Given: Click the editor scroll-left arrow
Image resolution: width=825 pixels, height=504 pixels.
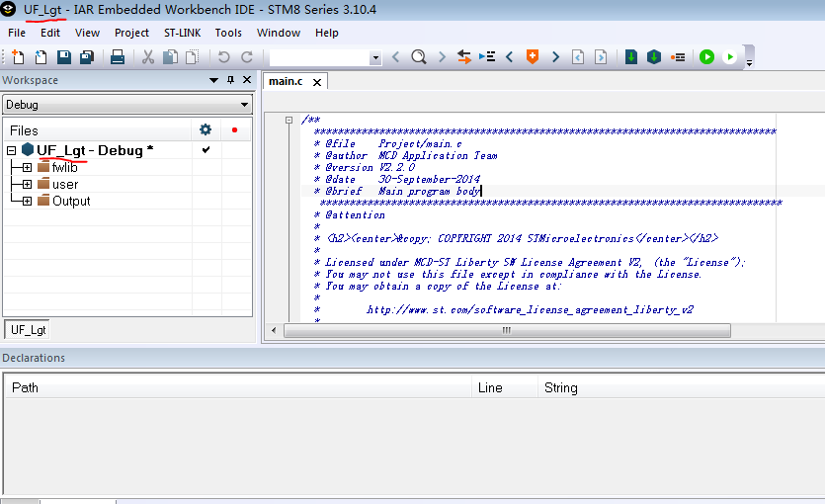Looking at the screenshot, I should click(x=274, y=330).
